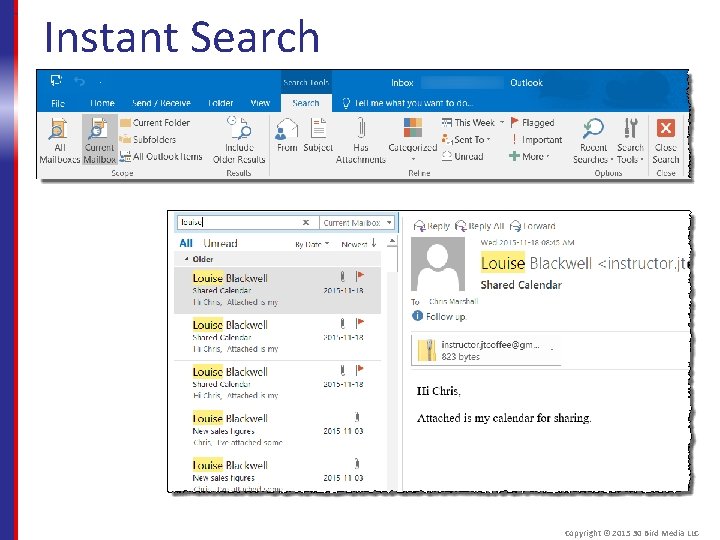Refine search by From
Image resolution: width=720 pixels, height=540 pixels.
tap(287, 136)
